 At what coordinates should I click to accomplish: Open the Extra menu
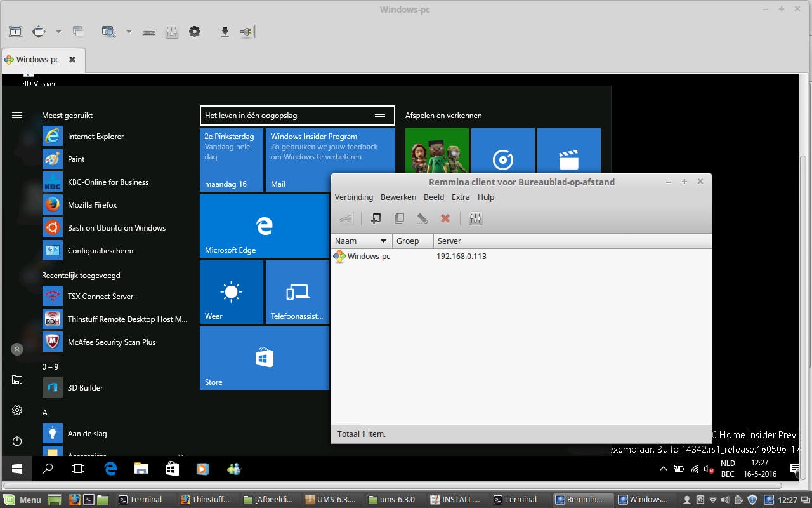click(461, 197)
